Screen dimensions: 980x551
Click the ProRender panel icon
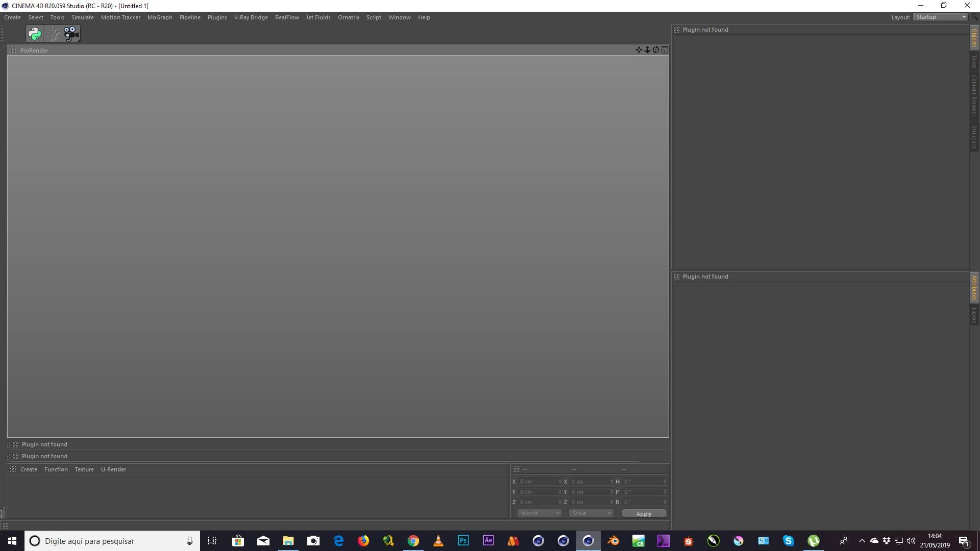pyautogui.click(x=13, y=50)
